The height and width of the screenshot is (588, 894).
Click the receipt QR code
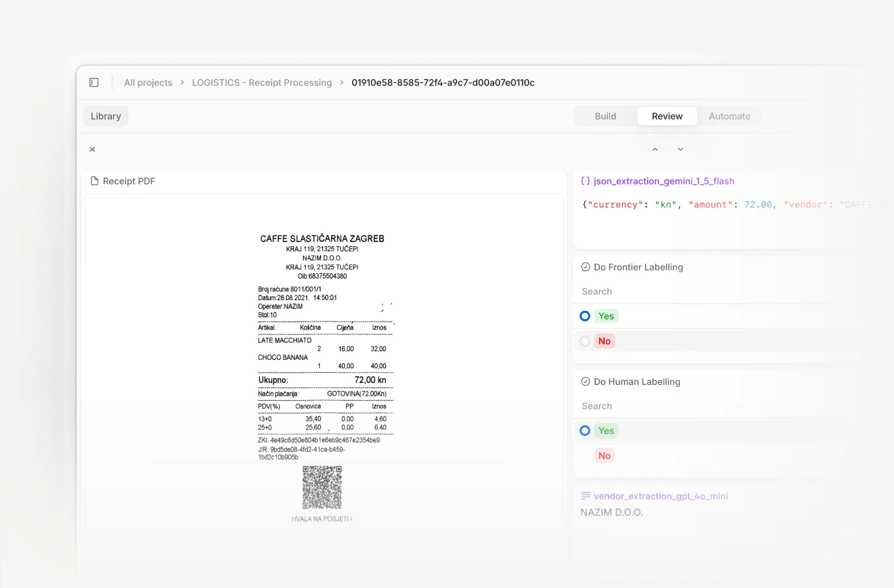(x=322, y=487)
